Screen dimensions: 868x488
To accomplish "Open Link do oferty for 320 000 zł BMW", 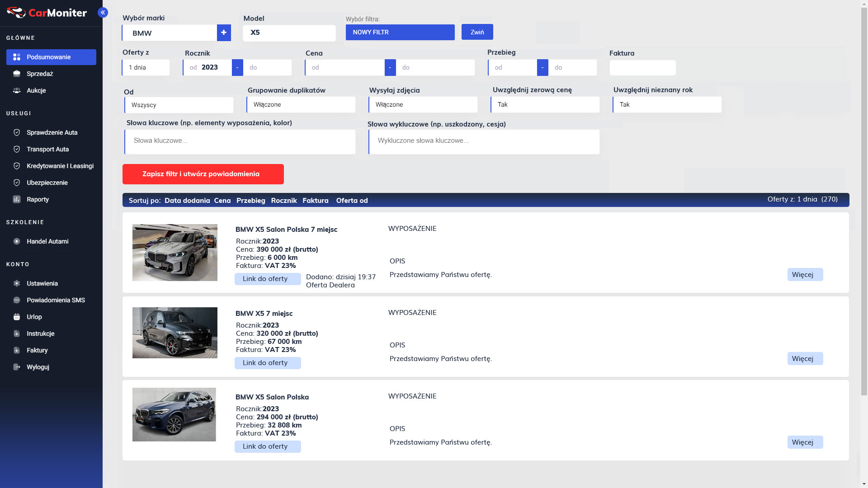I will pyautogui.click(x=268, y=363).
